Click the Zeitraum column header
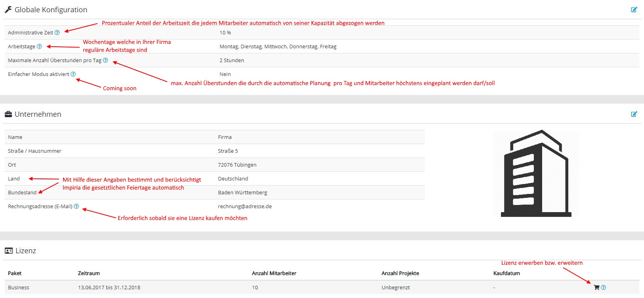The height and width of the screenshot is (298, 644). (x=89, y=273)
